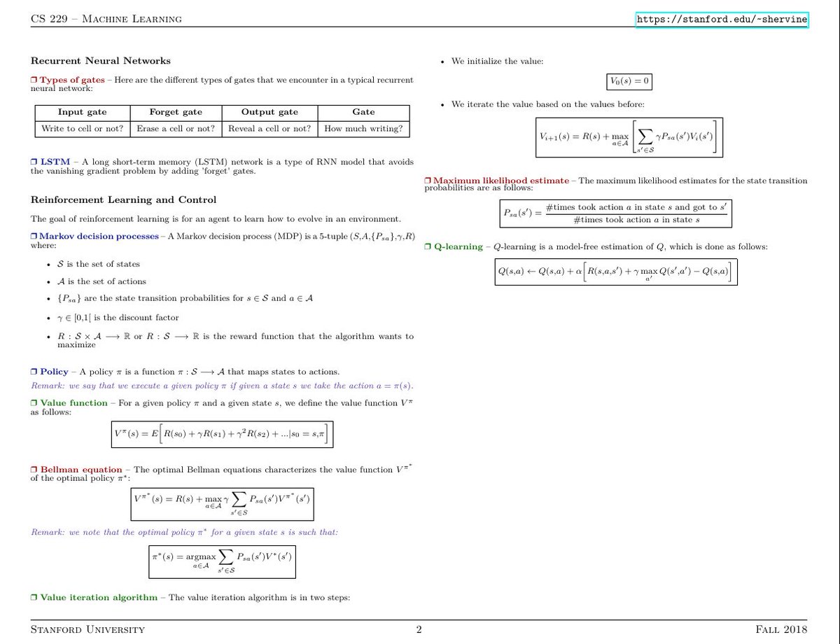Click the 'Erase a cell or not?' cell

click(176, 129)
